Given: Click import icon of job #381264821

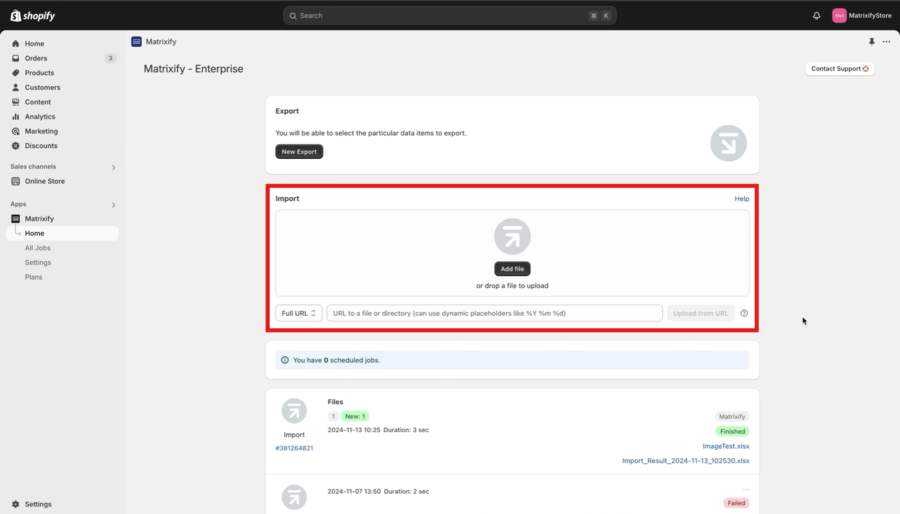Looking at the screenshot, I should point(294,411).
